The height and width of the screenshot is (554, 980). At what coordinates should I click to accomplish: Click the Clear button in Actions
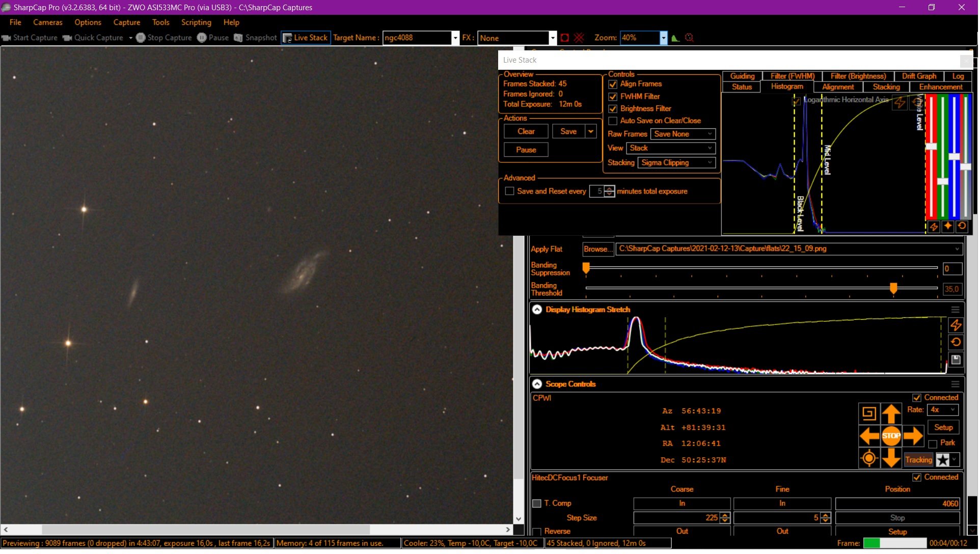coord(527,132)
